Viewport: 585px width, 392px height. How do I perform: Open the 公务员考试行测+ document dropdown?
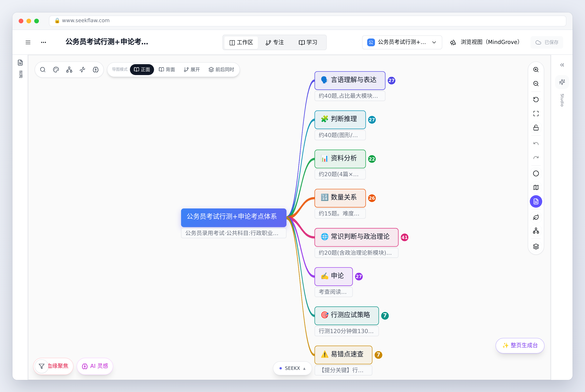click(x=402, y=43)
